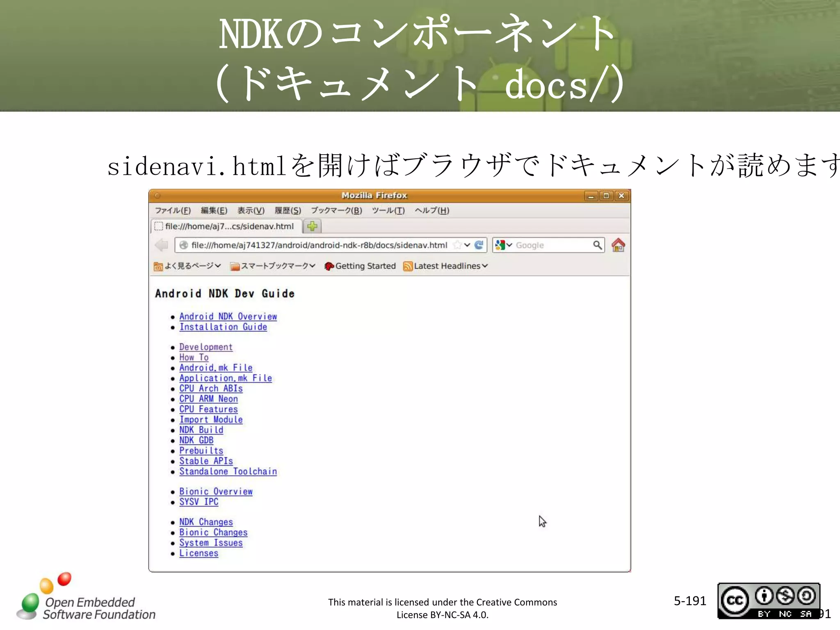This screenshot has width=840, height=630.
Task: Open the CPU Arch ABIs link
Action: 211,388
